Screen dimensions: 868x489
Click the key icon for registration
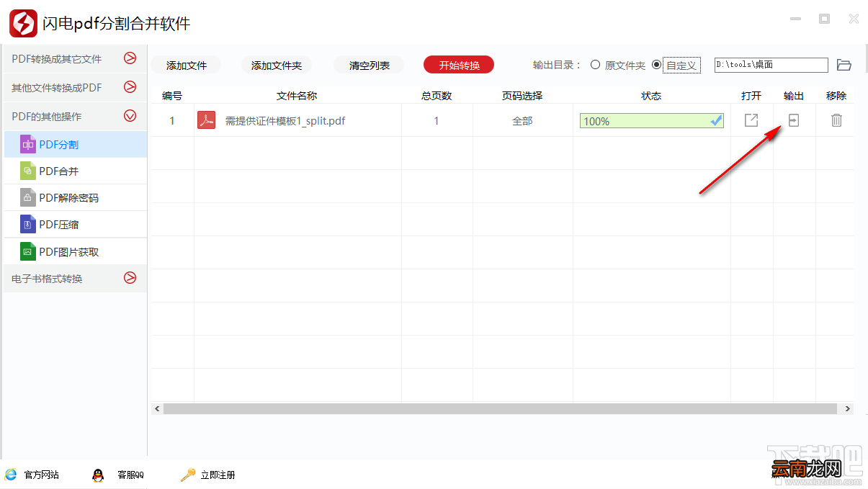point(188,475)
